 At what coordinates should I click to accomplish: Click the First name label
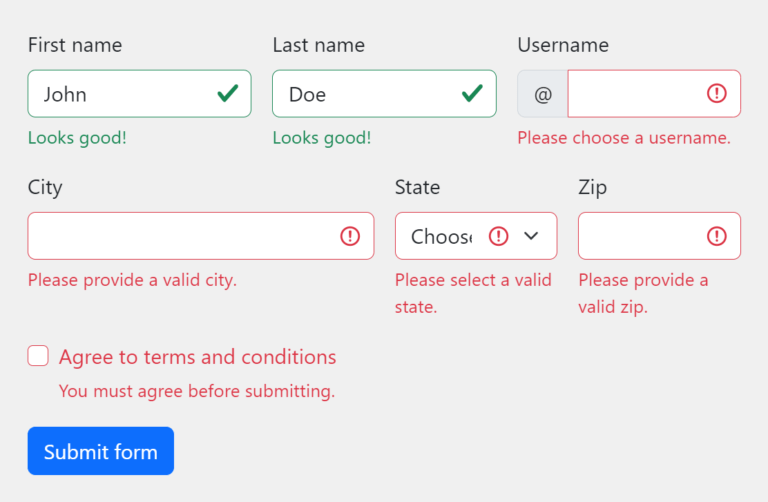pos(75,45)
